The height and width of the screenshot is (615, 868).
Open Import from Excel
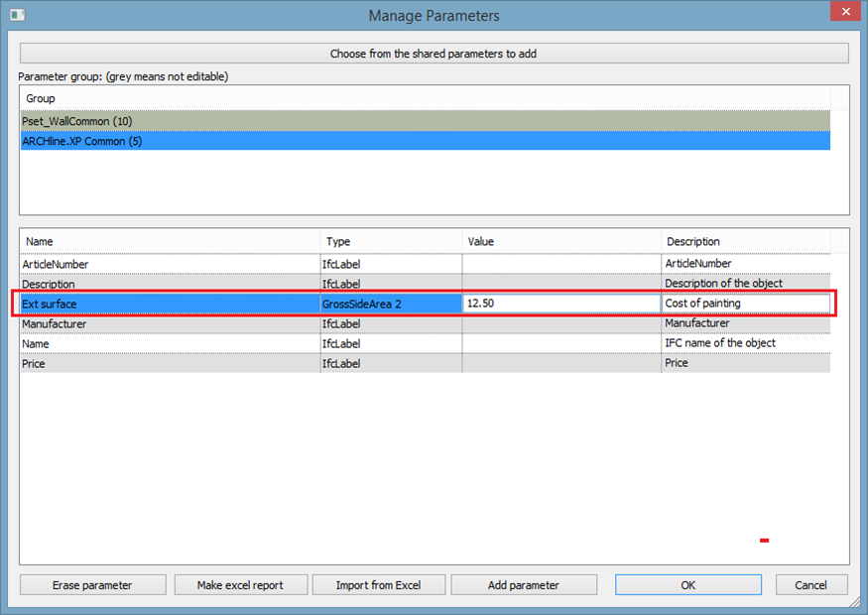pos(378,585)
